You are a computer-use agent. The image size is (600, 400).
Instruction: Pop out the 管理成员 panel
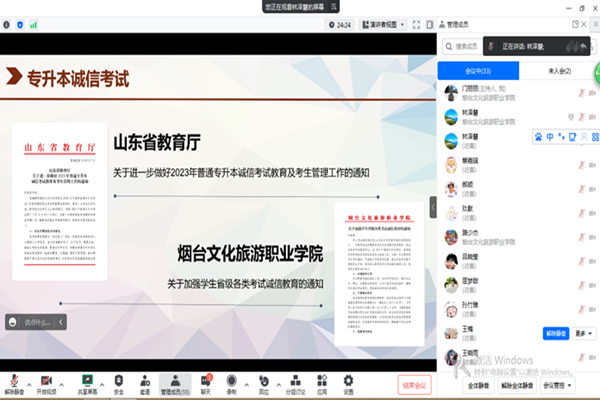coord(575,24)
